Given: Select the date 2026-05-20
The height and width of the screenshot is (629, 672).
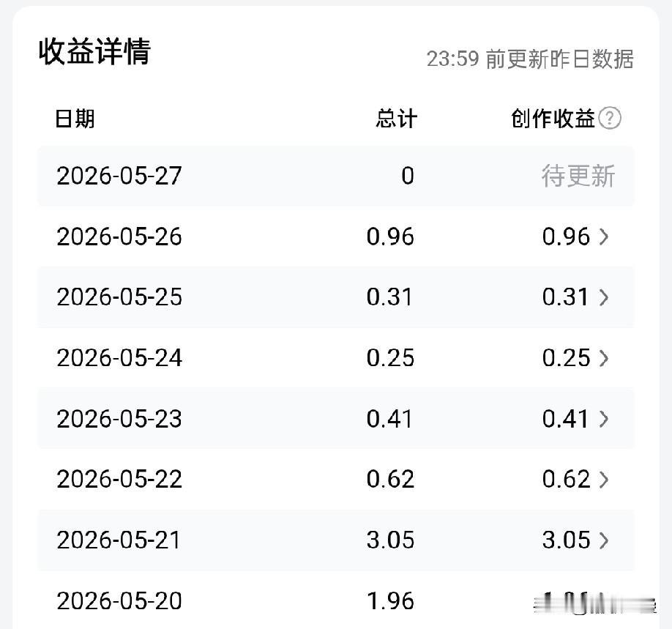Looking at the screenshot, I should click(119, 601).
